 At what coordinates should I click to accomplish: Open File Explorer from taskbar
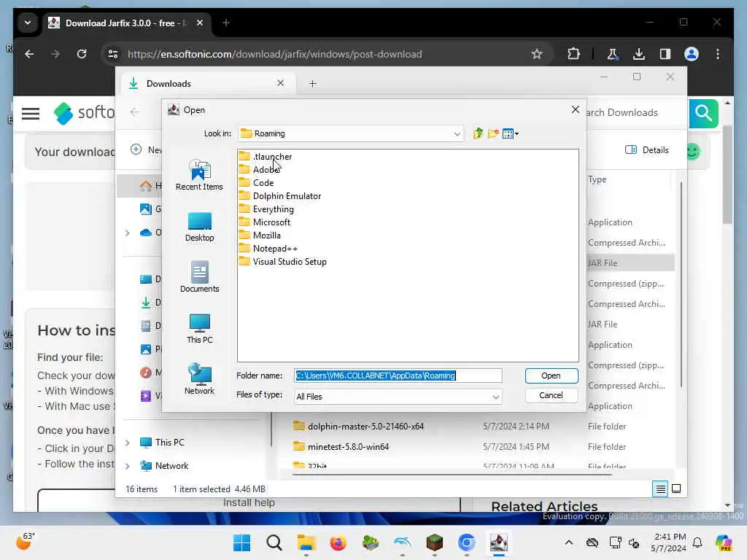pos(306,542)
